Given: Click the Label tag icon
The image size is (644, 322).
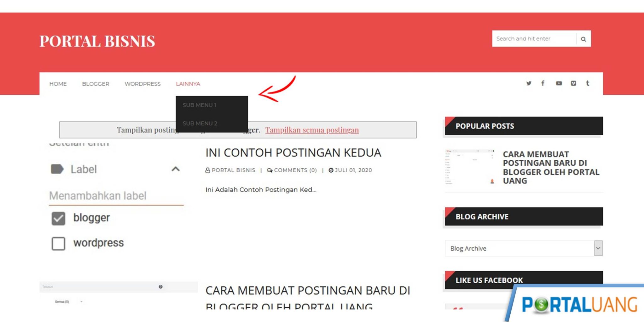Looking at the screenshot, I should tap(57, 169).
